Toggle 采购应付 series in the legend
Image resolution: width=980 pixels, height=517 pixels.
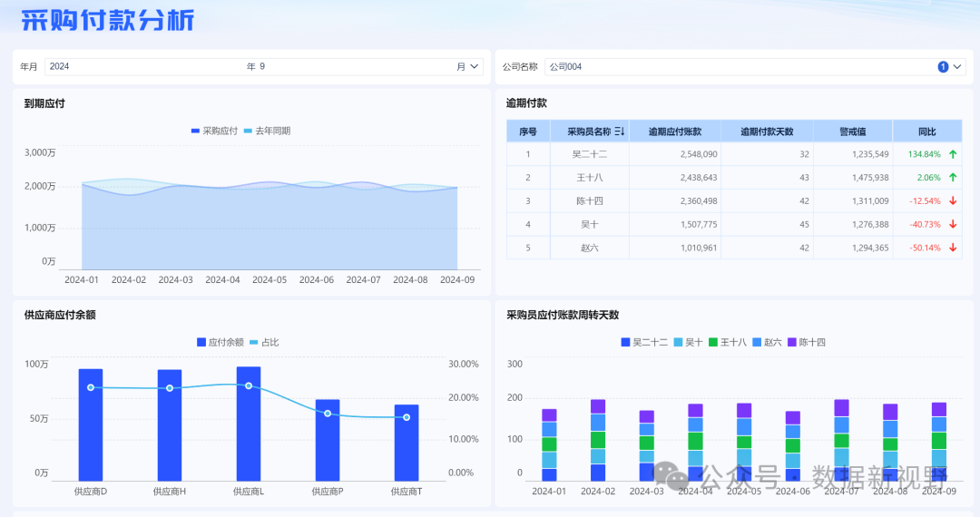[214, 132]
